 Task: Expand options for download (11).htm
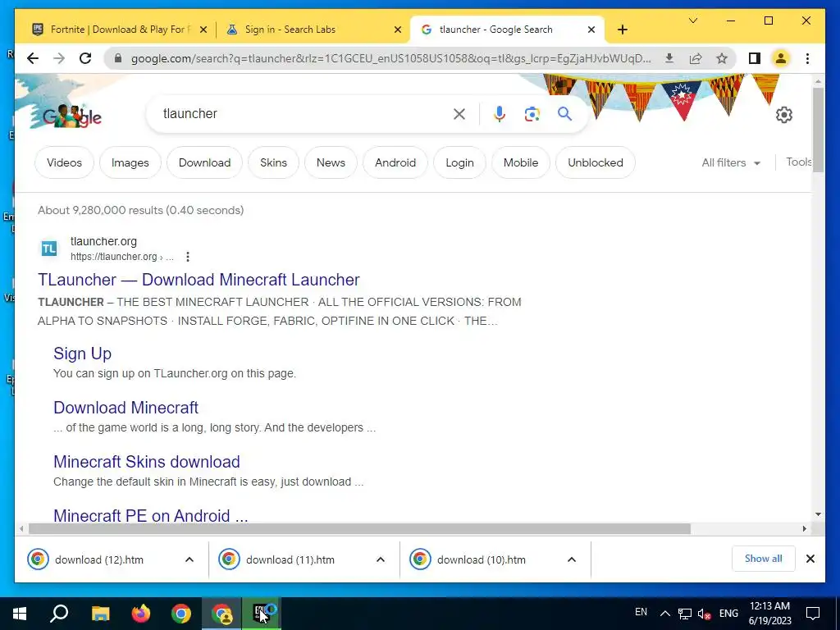click(x=381, y=559)
